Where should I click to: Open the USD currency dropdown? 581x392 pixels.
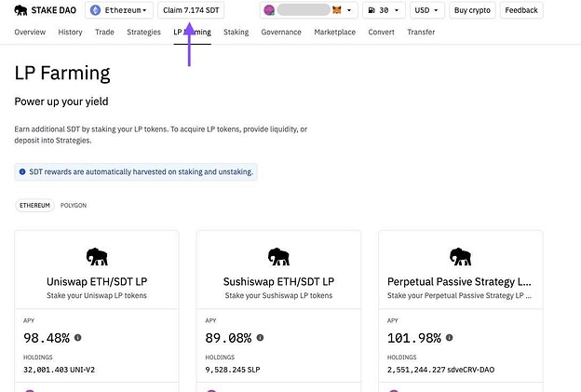(x=426, y=10)
